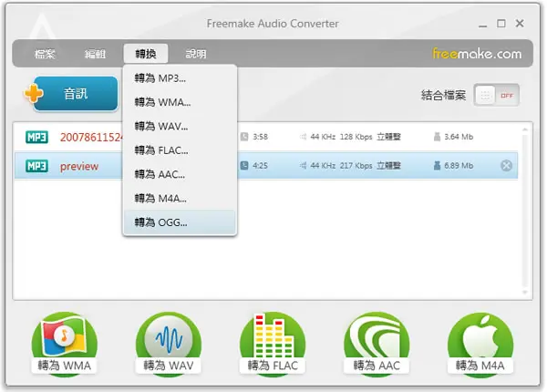The image size is (547, 392).
Task: Open the freemake.com link
Action: 477,54
